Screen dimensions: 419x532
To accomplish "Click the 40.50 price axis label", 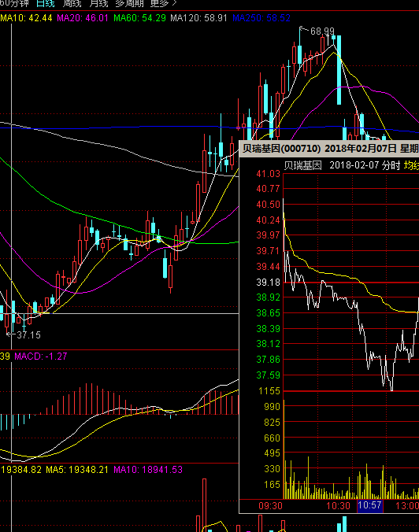I will (269, 205).
